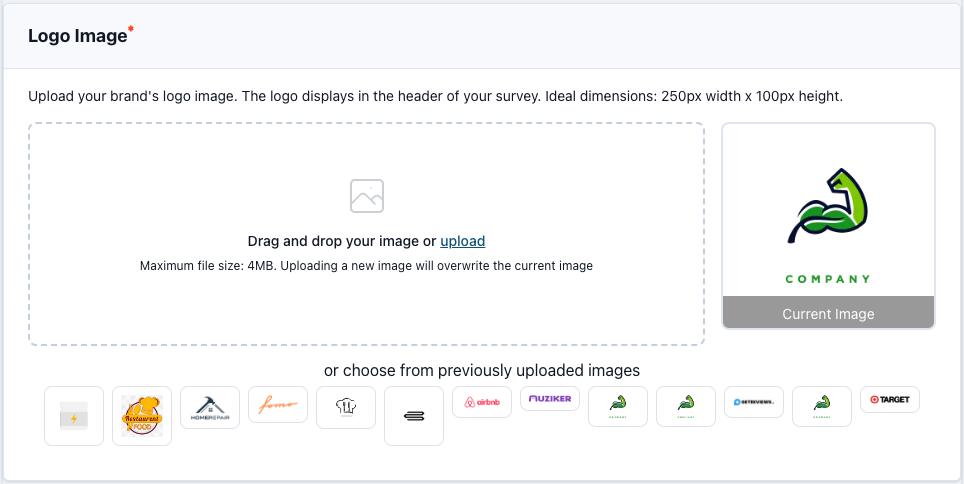Screen dimensions: 964x484
Task: Choose the purple Nuziker logo thumbnail
Action: tap(550, 398)
